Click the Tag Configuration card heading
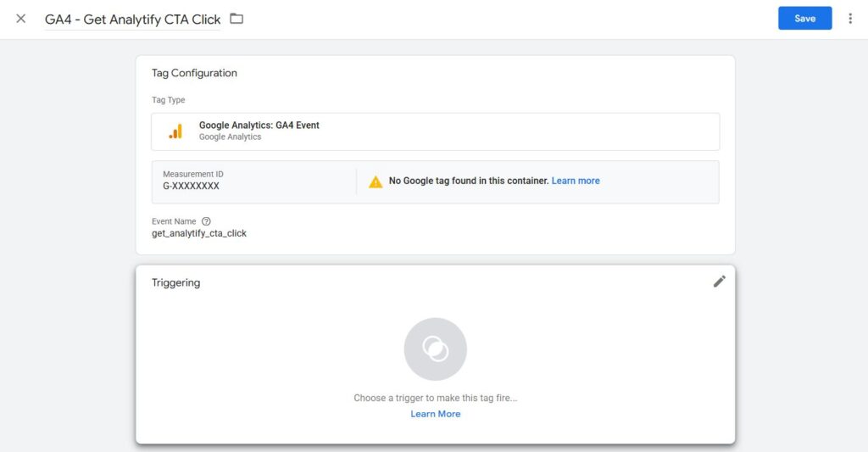 coord(194,73)
